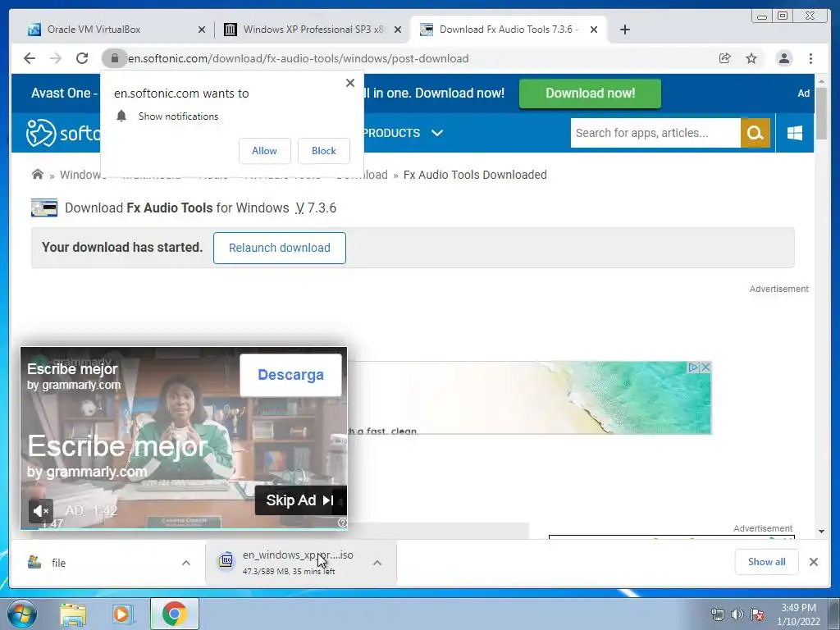Image resolution: width=840 pixels, height=630 pixels.
Task: Dismiss the notification permission popup
Action: (x=350, y=83)
